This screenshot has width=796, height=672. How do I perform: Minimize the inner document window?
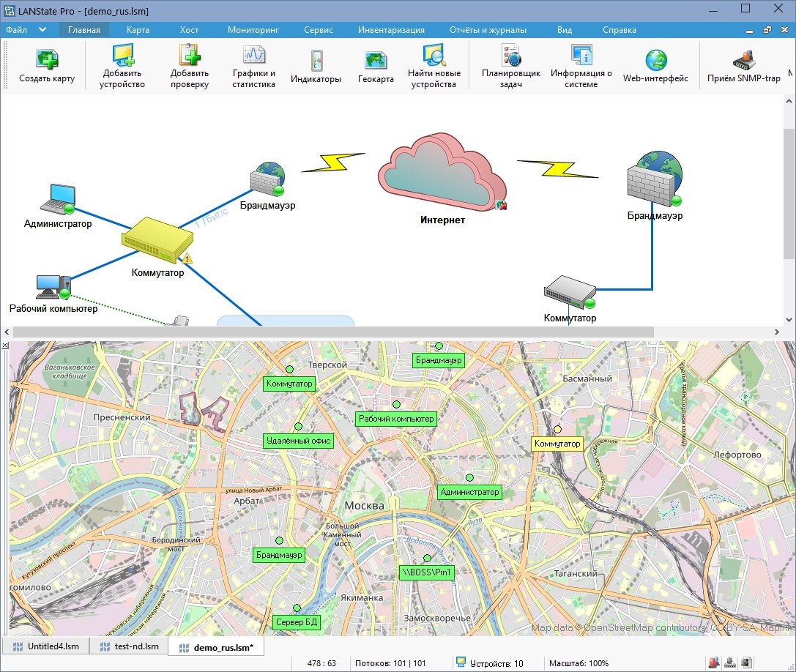pyautogui.click(x=749, y=31)
